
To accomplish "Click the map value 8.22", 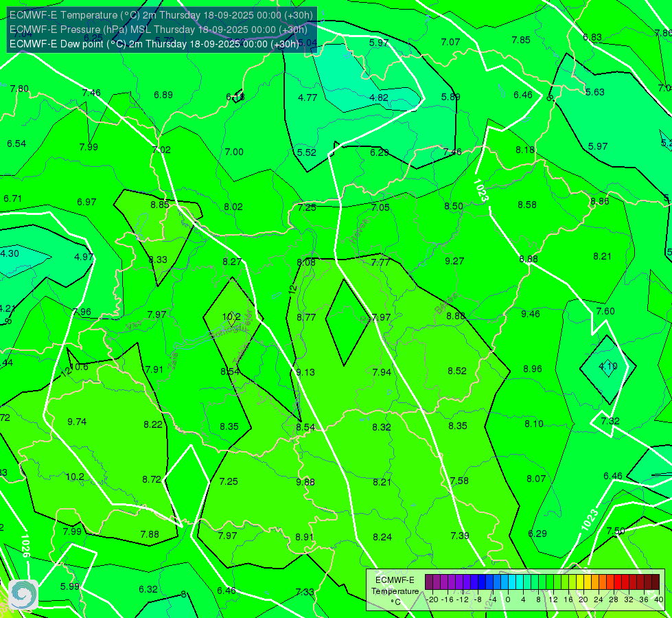I will (x=153, y=424).
